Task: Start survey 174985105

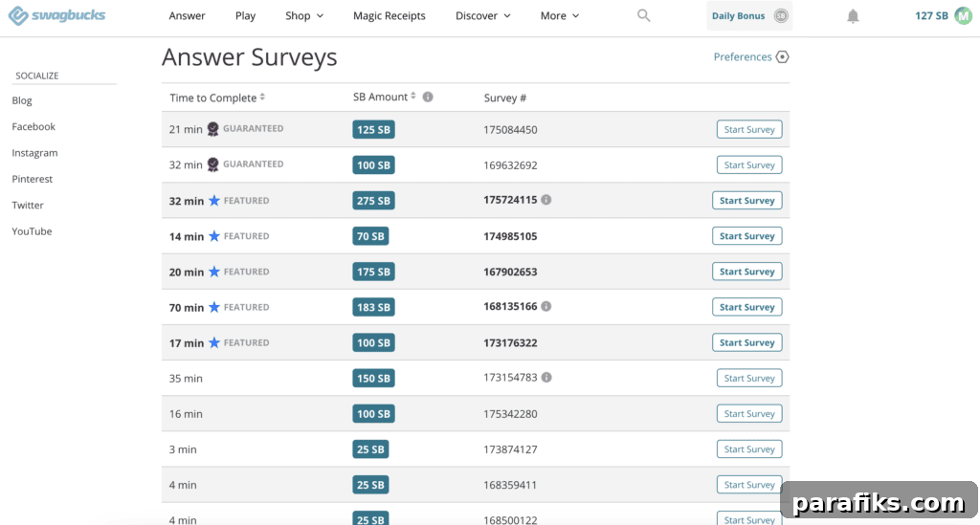Action: pos(746,236)
